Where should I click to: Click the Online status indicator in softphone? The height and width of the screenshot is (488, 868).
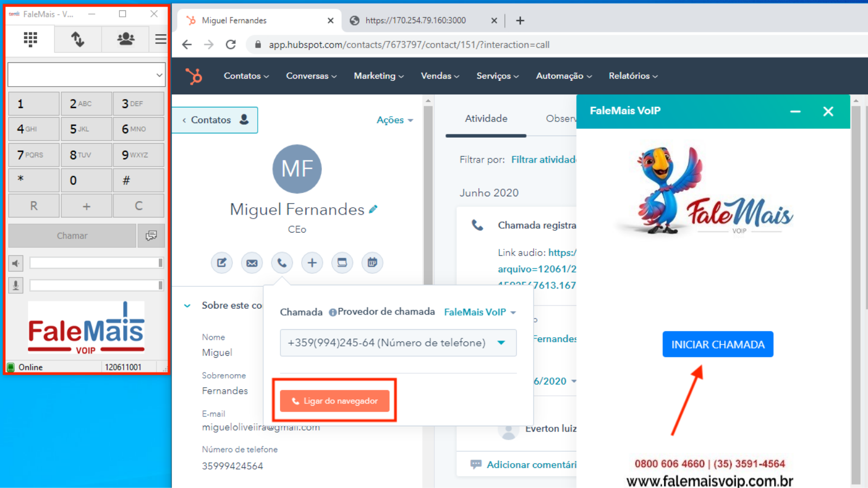coord(25,367)
